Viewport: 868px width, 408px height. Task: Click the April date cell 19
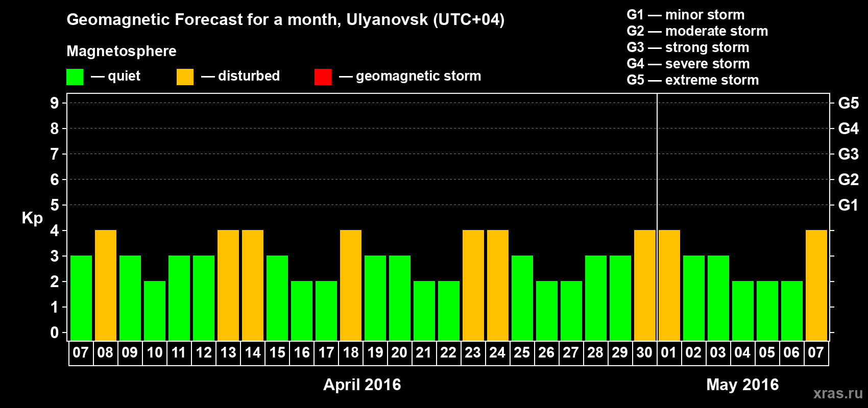375,353
